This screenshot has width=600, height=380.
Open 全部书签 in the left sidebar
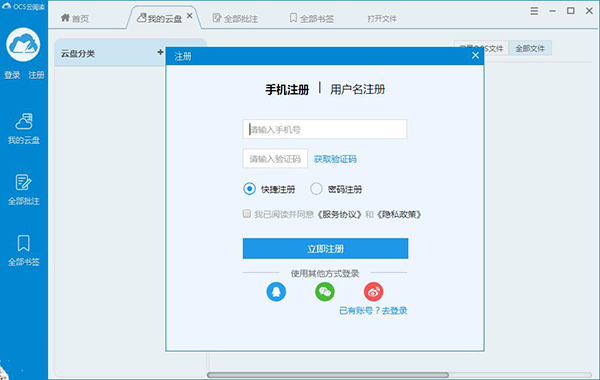point(24,251)
